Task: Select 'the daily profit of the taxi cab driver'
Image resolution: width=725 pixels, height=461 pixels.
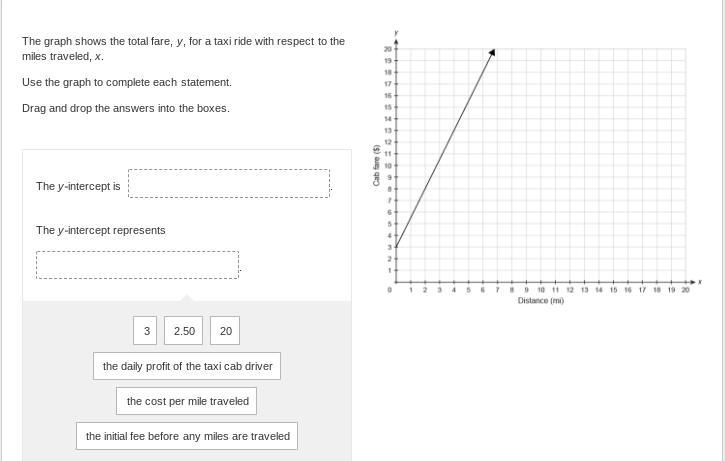Action: click(187, 366)
